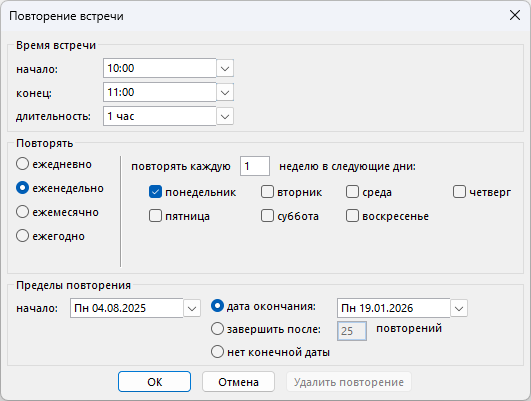Click the Отмена button

click(238, 382)
